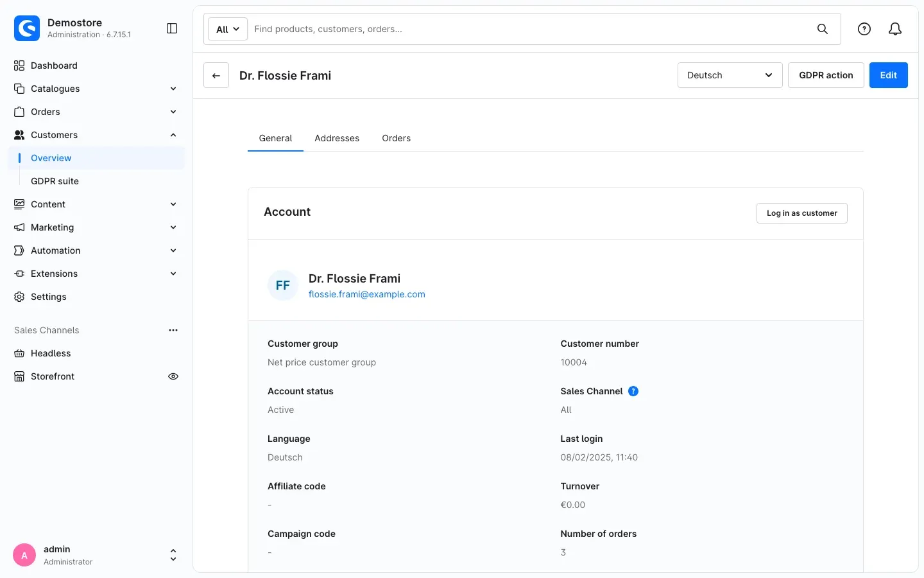The image size is (924, 578).
Task: Open the help question mark icon
Action: [x=864, y=29]
